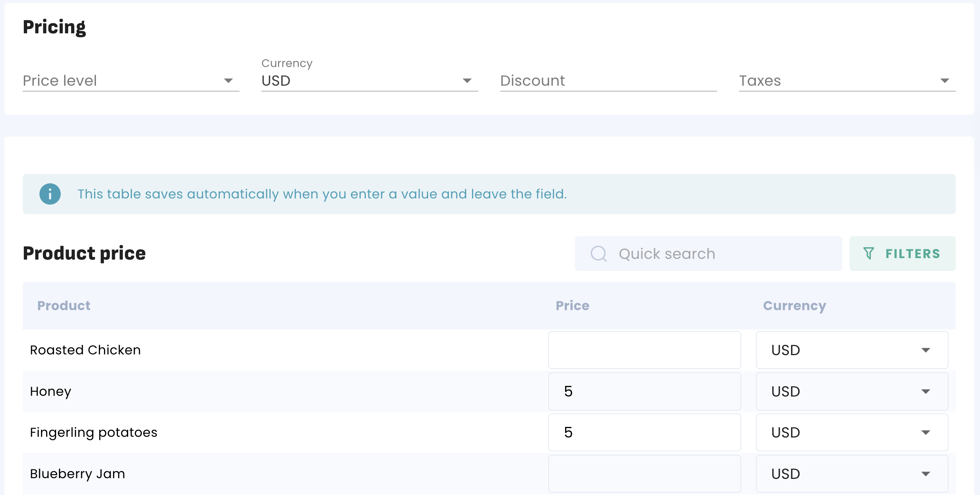The image size is (980, 495).
Task: Click the Roasted Chicken price field
Action: [644, 350]
